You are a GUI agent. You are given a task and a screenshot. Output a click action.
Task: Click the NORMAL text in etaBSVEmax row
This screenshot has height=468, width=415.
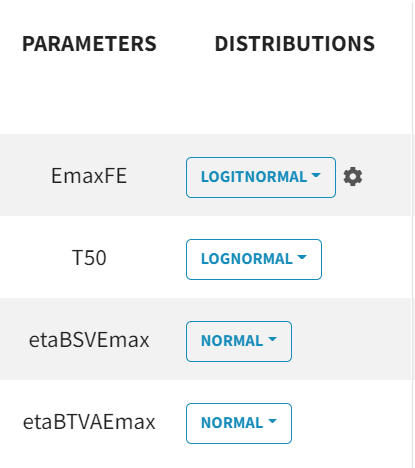tap(232, 341)
